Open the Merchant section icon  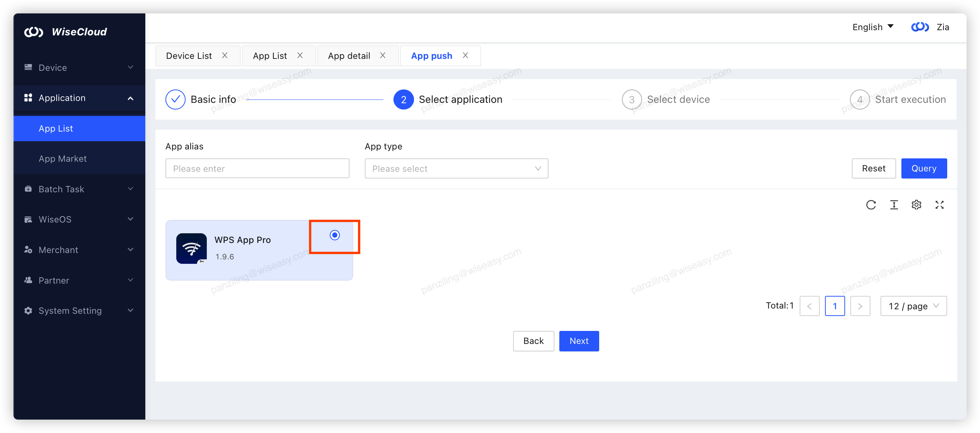coord(28,250)
